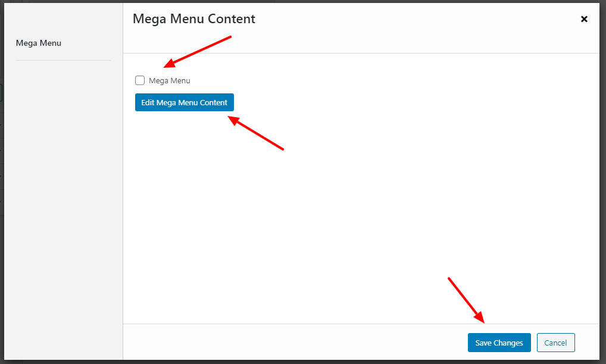Screen dimensions: 606x364
Task: Open the Mega Menu section in the left panel
Action: [39, 43]
